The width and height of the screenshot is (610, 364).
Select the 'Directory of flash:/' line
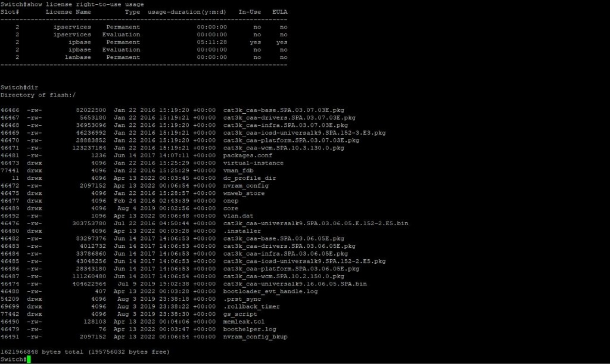pyautogui.click(x=38, y=95)
